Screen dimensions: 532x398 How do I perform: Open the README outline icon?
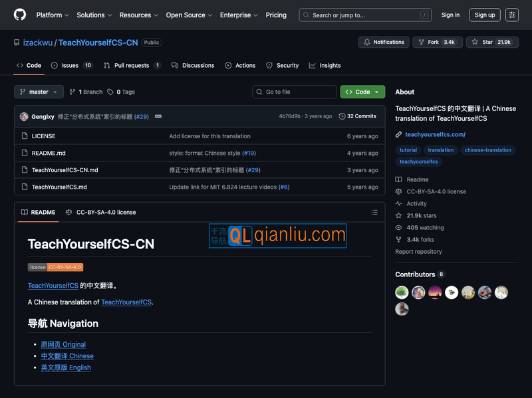click(x=374, y=213)
